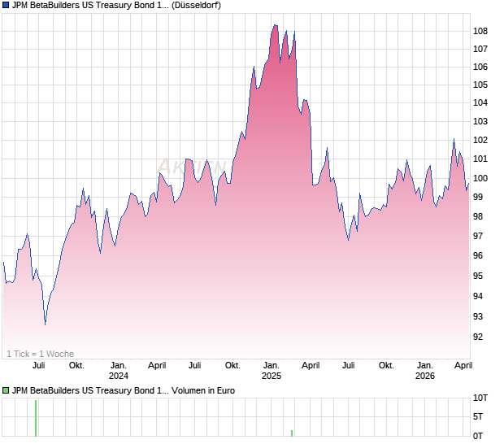Select the Jan. 2026 x-axis label
Viewport: 504px width, 444px height.
point(424,371)
